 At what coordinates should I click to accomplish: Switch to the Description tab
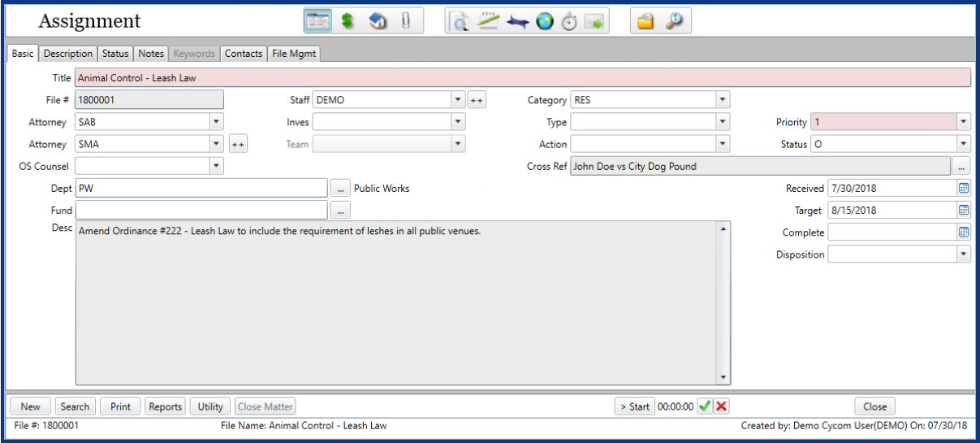68,54
